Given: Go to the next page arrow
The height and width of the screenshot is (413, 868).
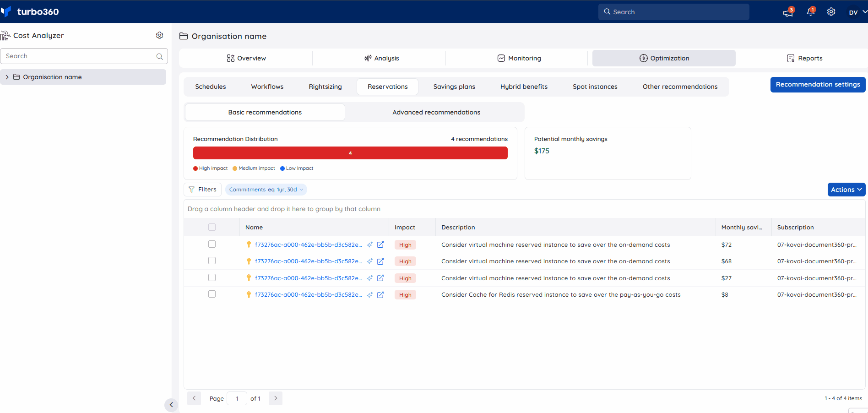Looking at the screenshot, I should coord(276,398).
